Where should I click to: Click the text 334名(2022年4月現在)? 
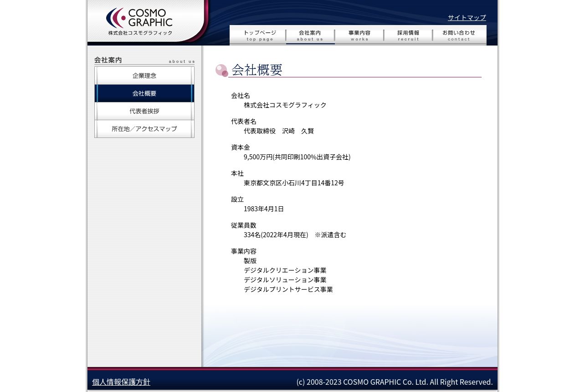coord(276,235)
